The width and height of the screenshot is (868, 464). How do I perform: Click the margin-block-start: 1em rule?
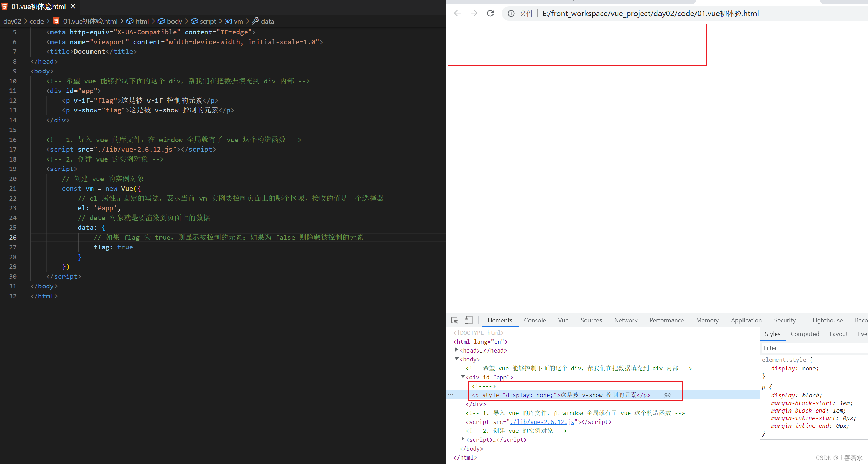tap(811, 403)
